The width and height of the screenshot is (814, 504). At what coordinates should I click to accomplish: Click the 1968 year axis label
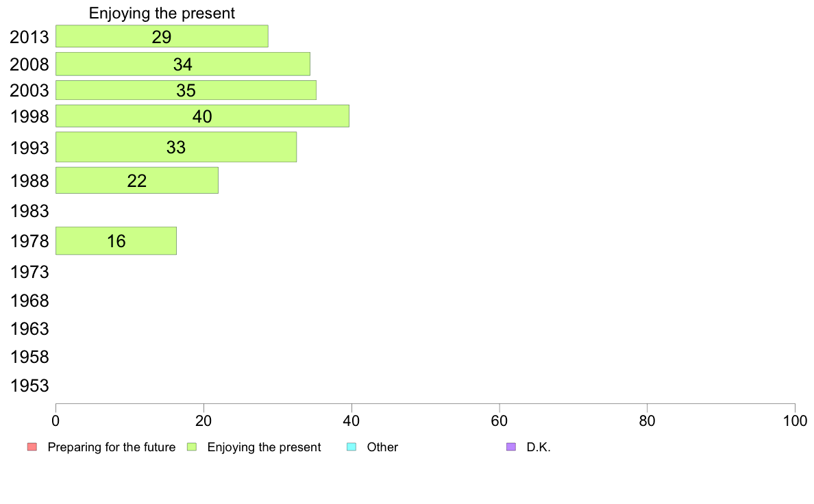[29, 301]
